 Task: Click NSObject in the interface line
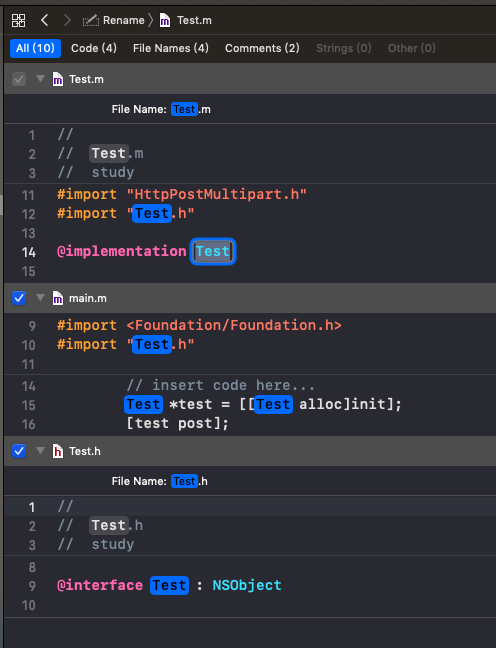(x=247, y=586)
